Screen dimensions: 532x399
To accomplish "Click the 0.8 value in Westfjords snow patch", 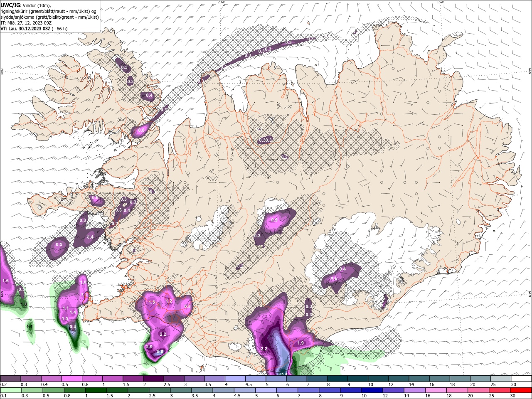I will (141, 130).
